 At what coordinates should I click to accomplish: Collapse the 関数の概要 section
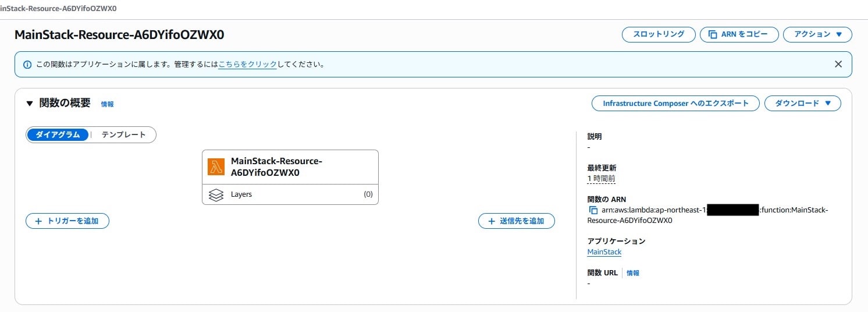(30, 104)
